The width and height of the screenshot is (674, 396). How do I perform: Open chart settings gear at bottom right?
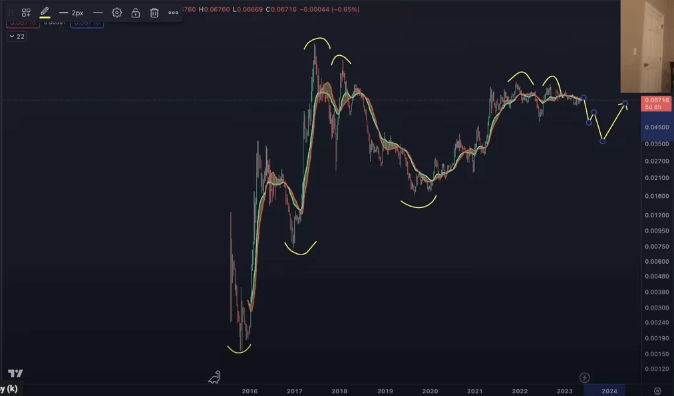[x=657, y=390]
